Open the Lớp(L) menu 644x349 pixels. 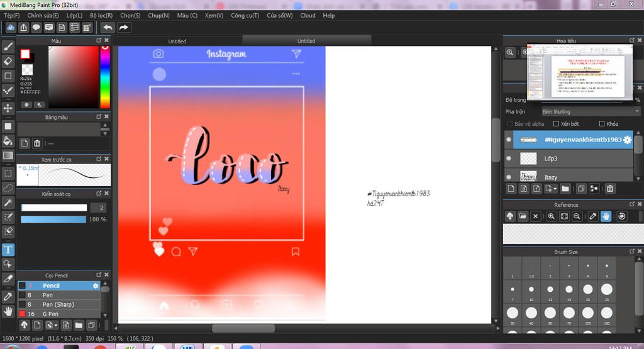pyautogui.click(x=74, y=15)
